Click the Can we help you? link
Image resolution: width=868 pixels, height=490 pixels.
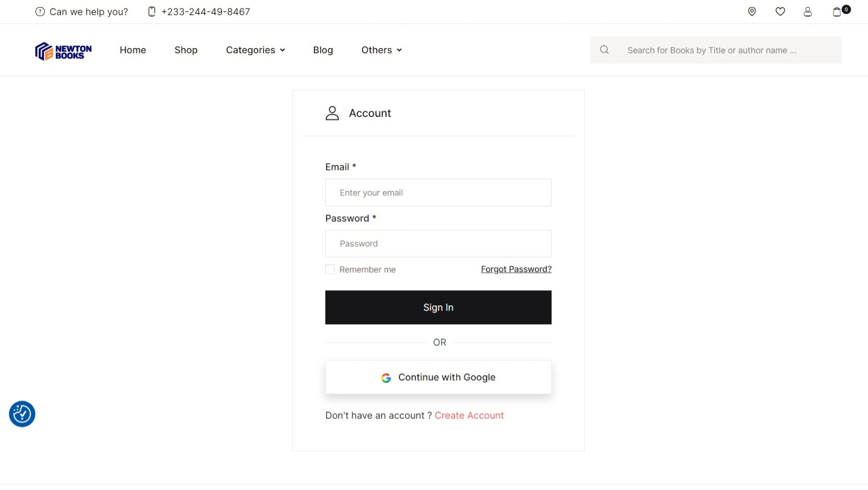click(89, 12)
